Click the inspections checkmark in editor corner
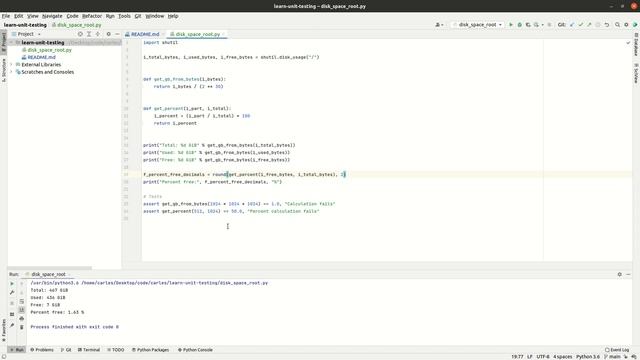The image size is (640, 360). tap(628, 42)
